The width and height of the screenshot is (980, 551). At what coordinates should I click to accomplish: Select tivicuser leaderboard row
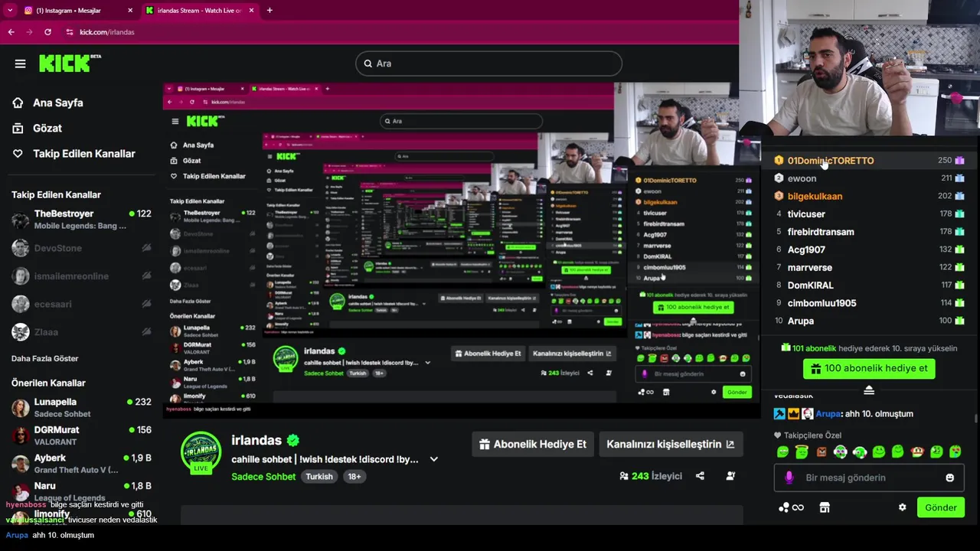[869, 214]
